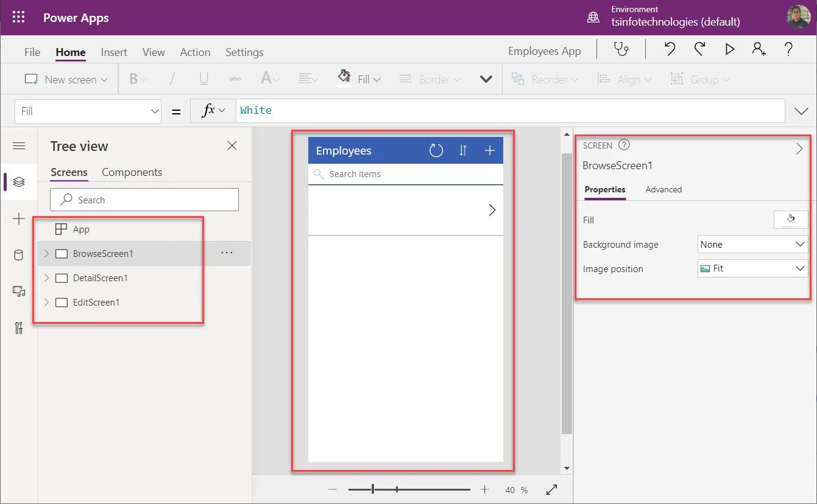Toggle the hamburger navigation menu
The height and width of the screenshot is (504, 817).
[x=19, y=145]
